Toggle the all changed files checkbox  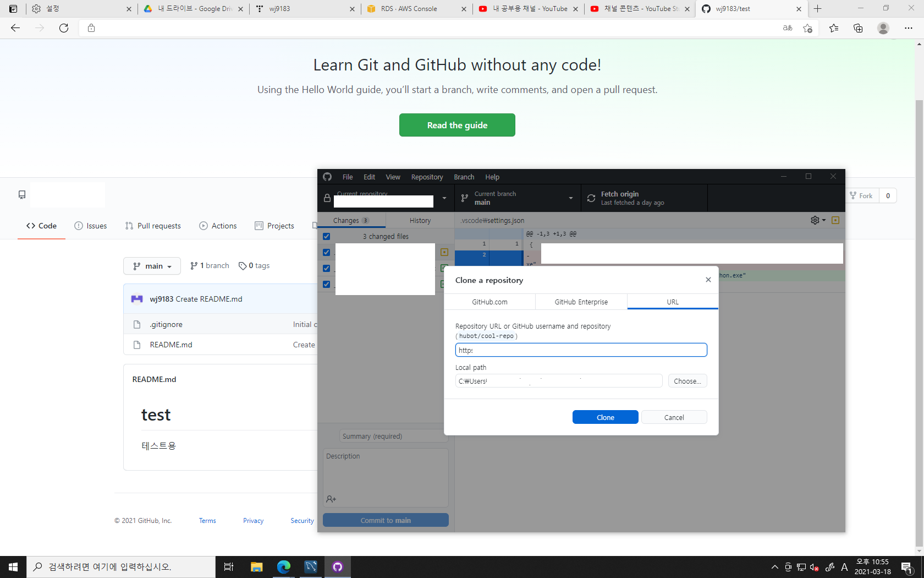pyautogui.click(x=326, y=236)
